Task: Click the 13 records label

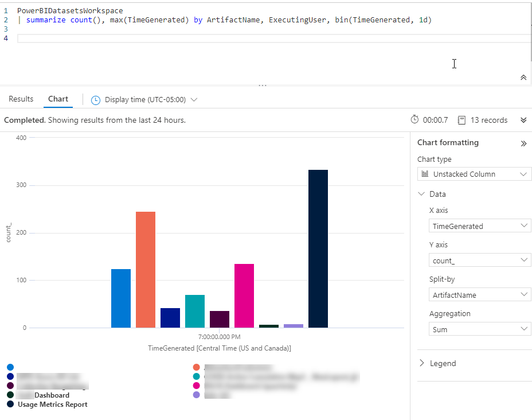Action: [x=489, y=120]
